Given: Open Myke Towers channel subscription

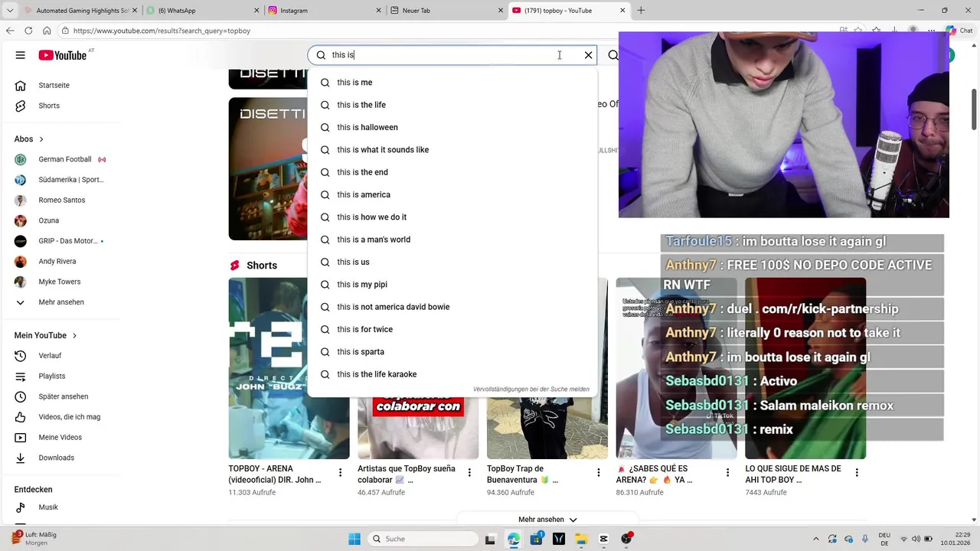Looking at the screenshot, I should (x=60, y=282).
